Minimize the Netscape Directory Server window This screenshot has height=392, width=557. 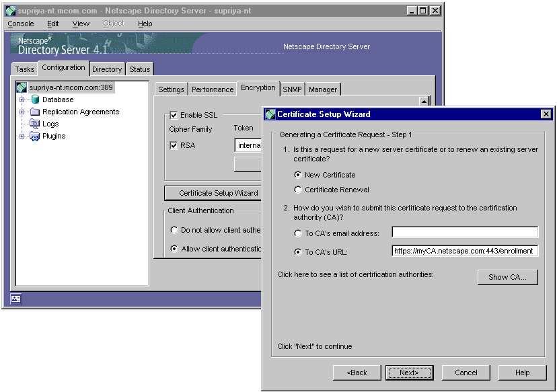click(412, 11)
